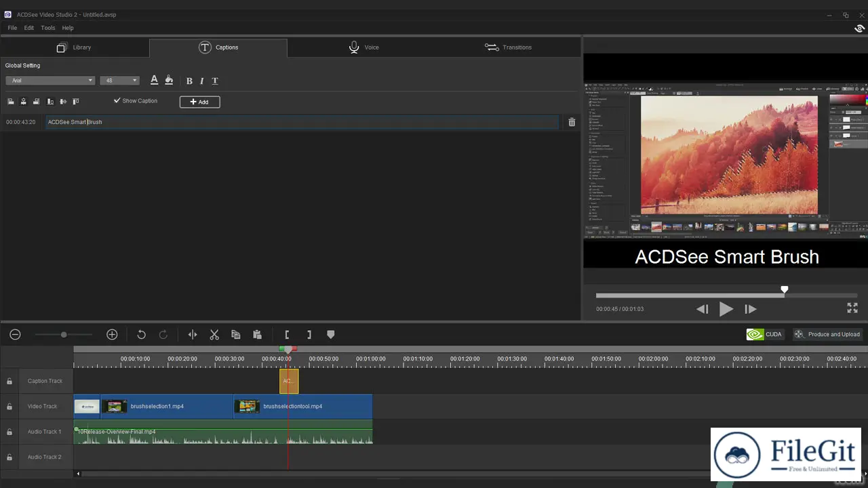Viewport: 868px width, 488px height.
Task: Set the selection start bracket
Action: 287,334
